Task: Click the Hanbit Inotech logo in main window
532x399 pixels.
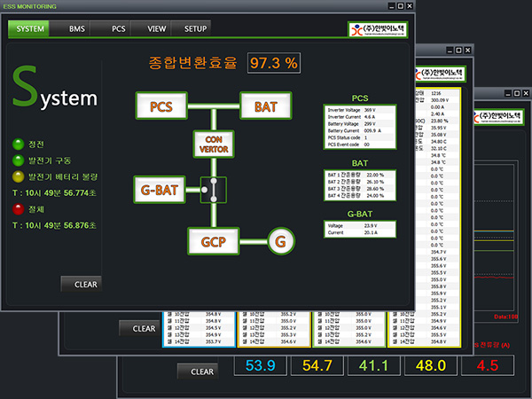Action: click(377, 29)
